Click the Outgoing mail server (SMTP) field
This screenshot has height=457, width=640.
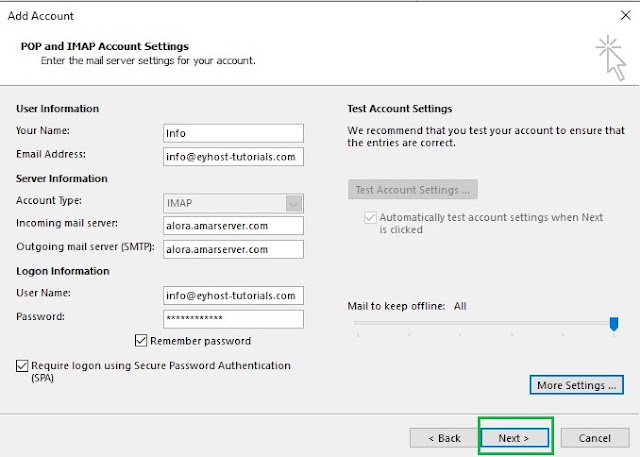[232, 249]
